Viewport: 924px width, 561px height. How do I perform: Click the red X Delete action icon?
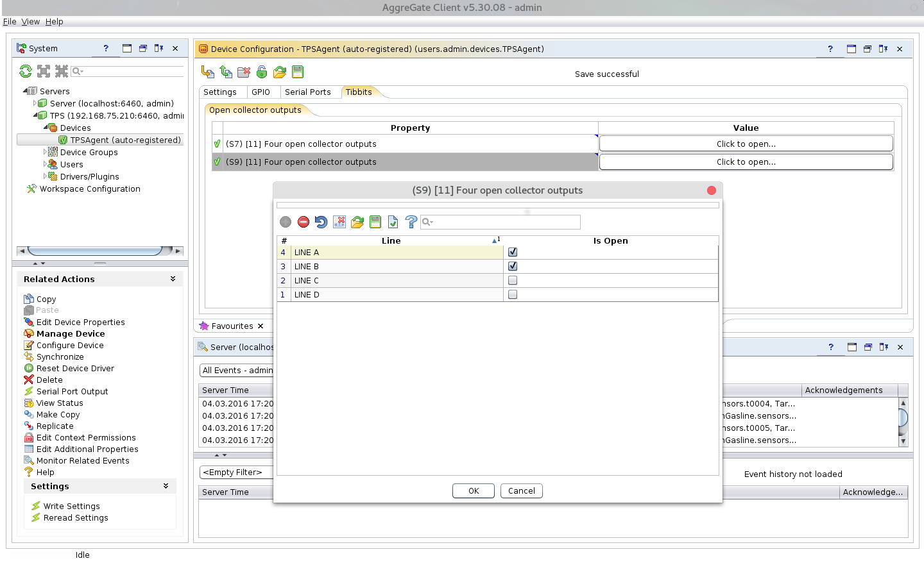pos(29,380)
